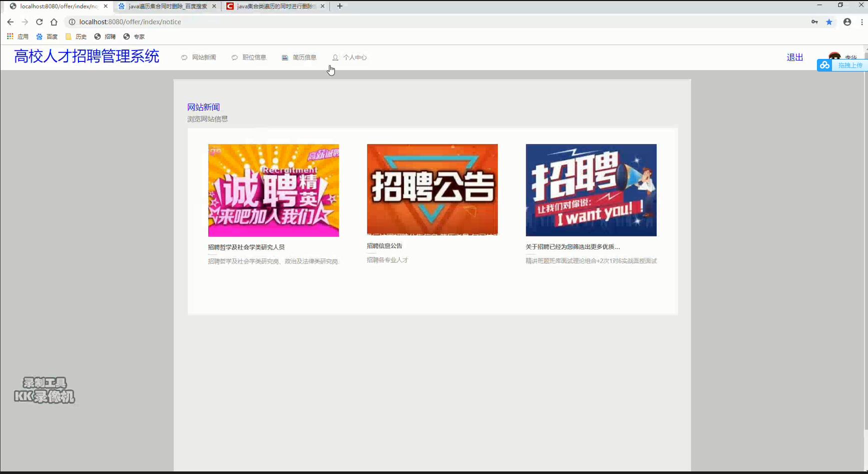
Task: Click the 招聘公告 news thumbnail
Action: [432, 189]
